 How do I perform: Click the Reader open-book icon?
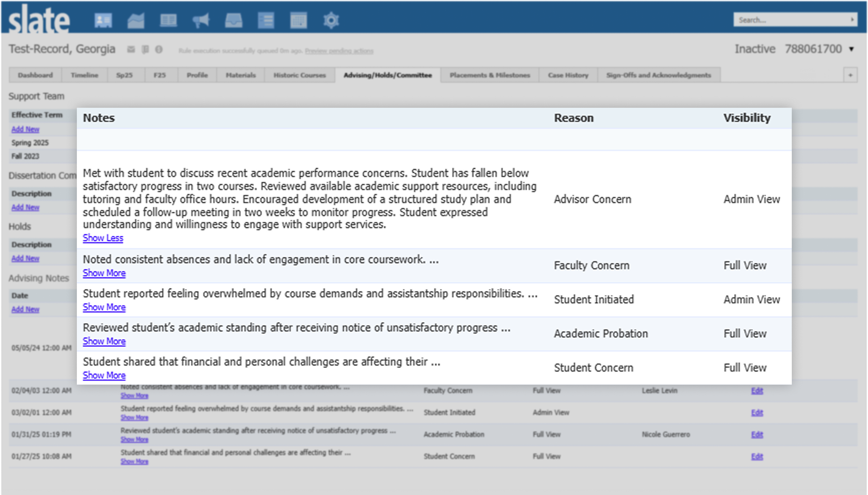click(168, 20)
